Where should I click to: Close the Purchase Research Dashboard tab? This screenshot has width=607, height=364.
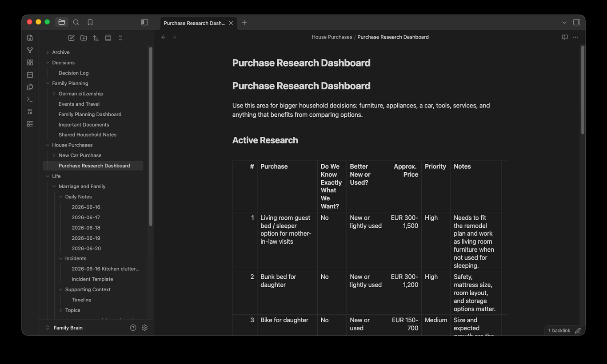(x=231, y=23)
